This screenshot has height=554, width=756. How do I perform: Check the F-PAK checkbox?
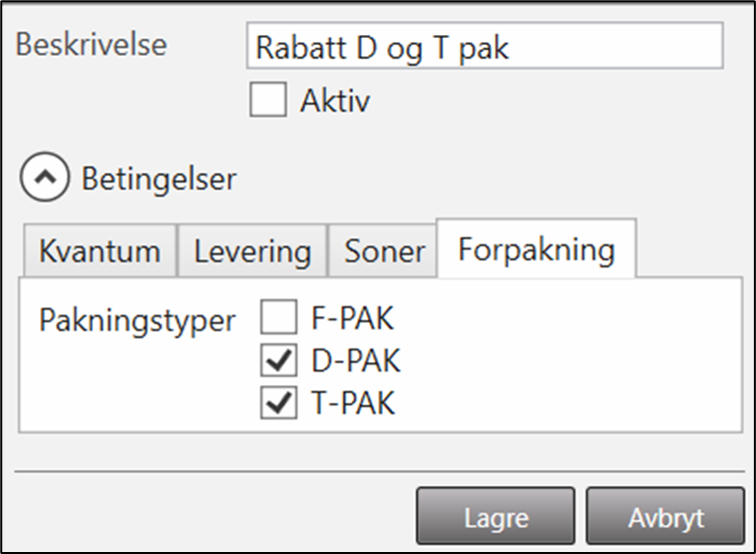point(278,319)
